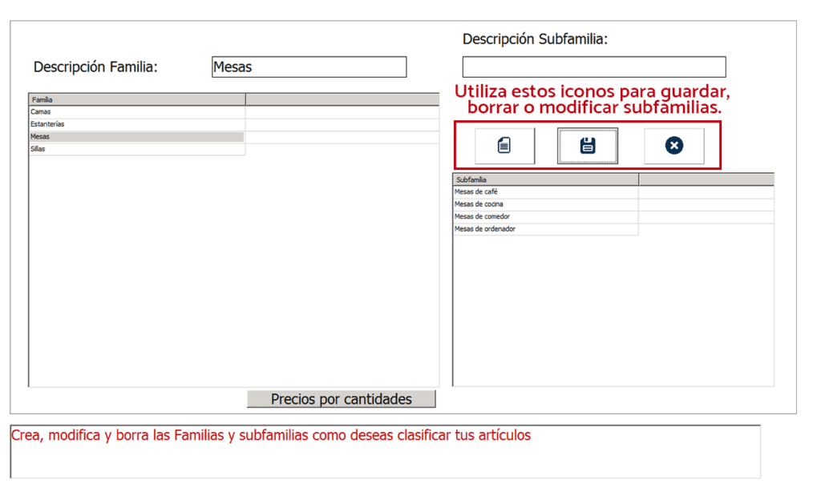Click the blank column header beside Familia
The width and height of the screenshot is (821, 504).
coord(342,99)
